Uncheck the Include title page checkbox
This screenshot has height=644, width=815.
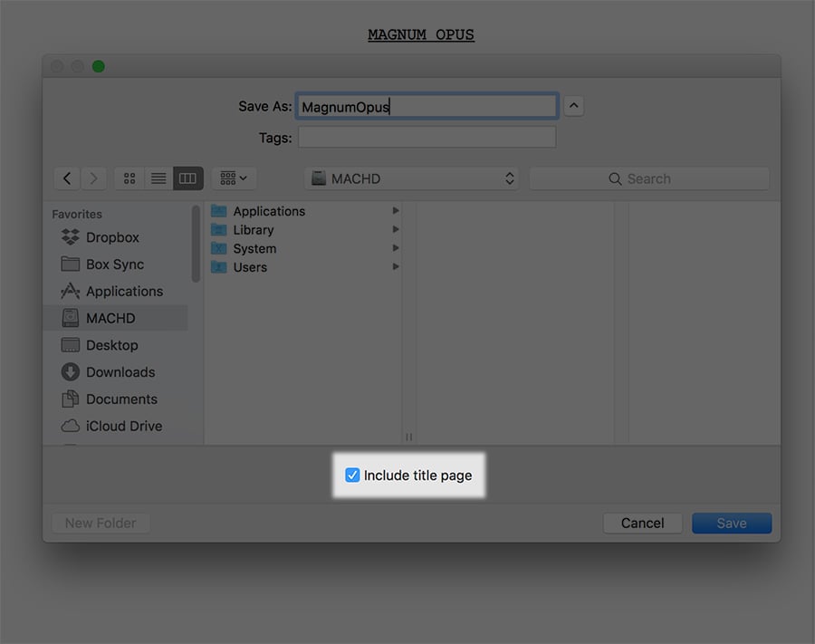351,475
